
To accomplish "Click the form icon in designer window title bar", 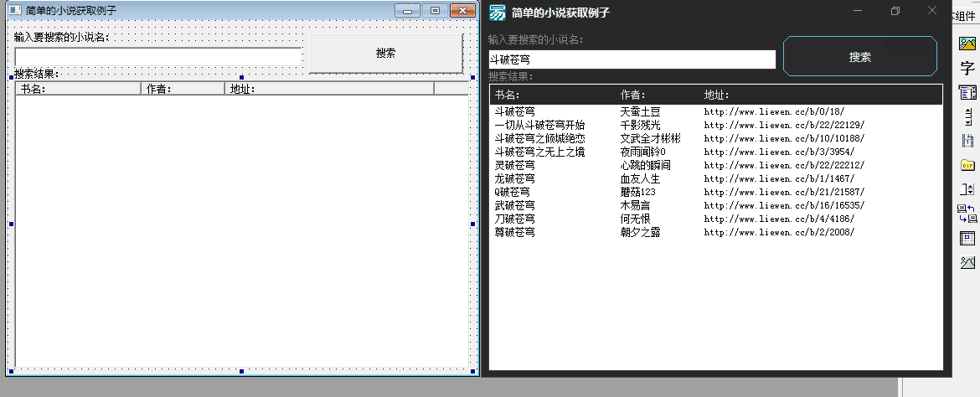I will click(15, 11).
